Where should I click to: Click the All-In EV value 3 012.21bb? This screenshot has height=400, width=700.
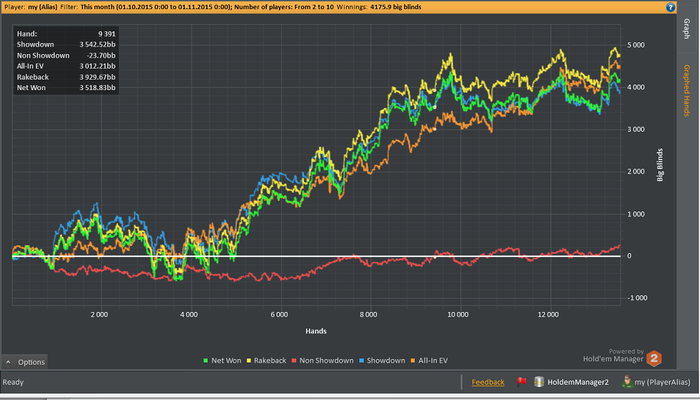pyautogui.click(x=97, y=66)
